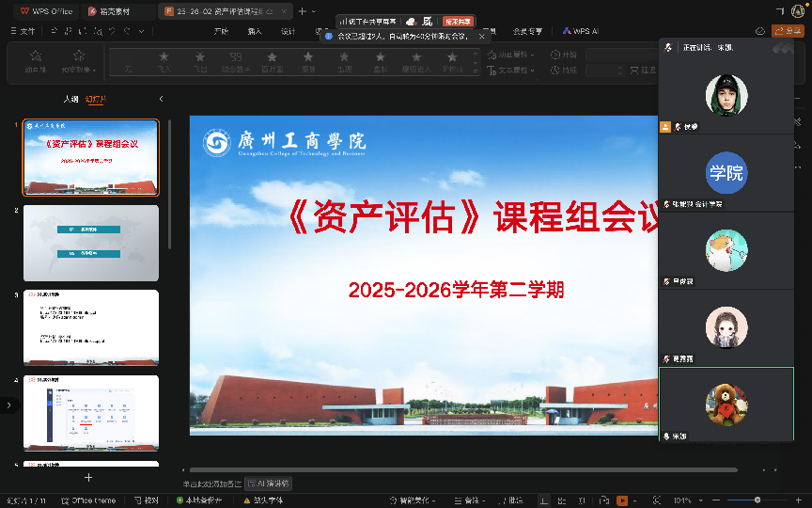Image resolution: width=812 pixels, height=508 pixels.
Task: Open the 智能美化 dropdown
Action: 414,500
